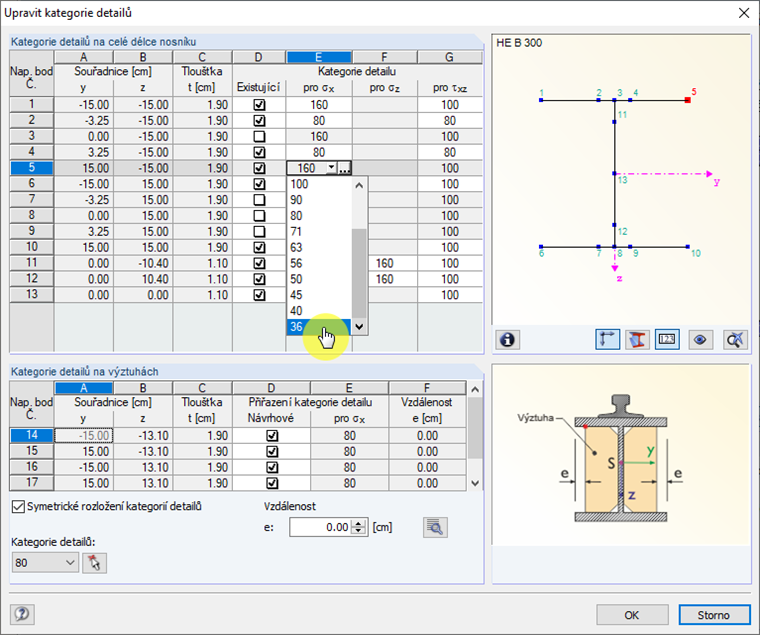Click the ellipsis button next to cell 160
760x635 pixels.
click(x=344, y=168)
